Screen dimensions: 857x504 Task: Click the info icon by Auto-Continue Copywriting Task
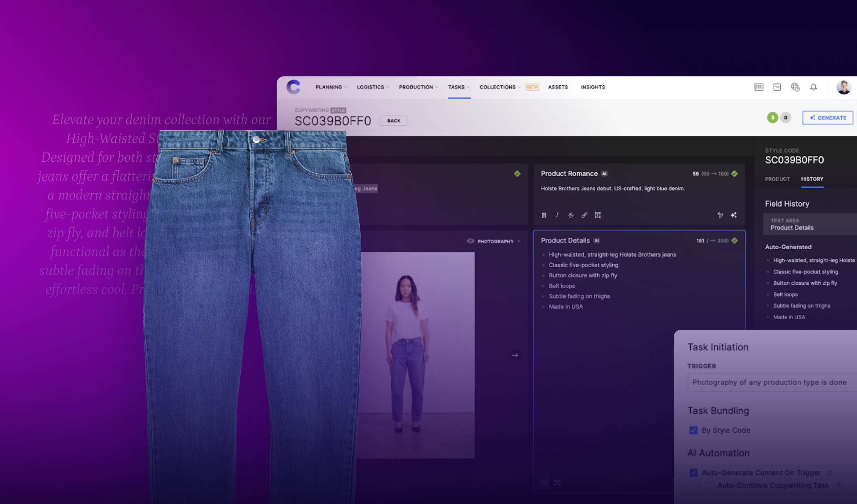pyautogui.click(x=840, y=485)
